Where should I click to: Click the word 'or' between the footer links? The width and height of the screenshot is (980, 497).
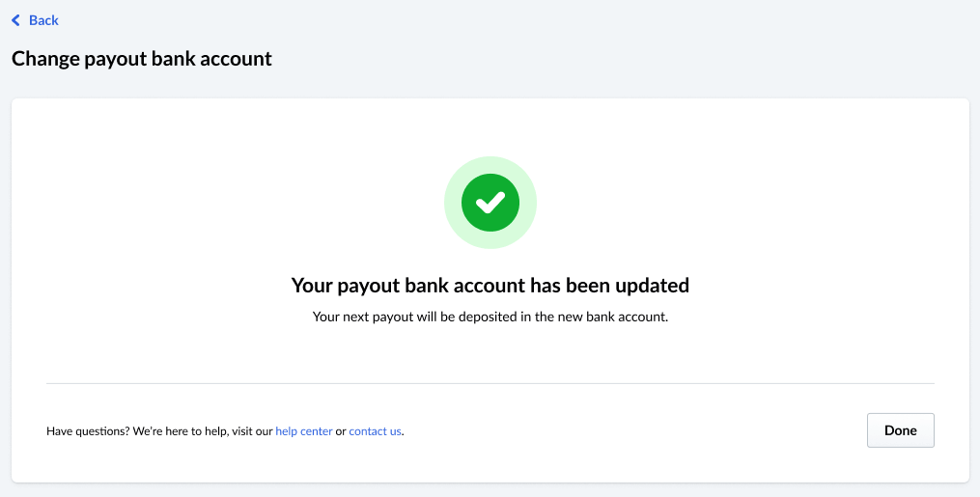[341, 431]
